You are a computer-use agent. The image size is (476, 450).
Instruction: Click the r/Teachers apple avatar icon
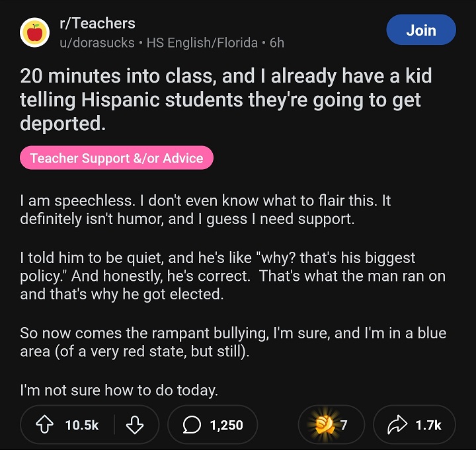point(34,33)
